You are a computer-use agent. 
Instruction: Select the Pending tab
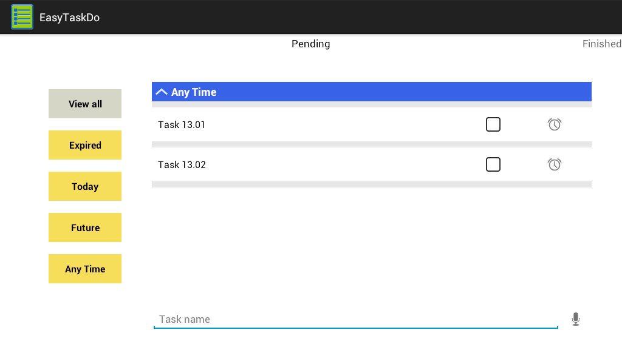pyautogui.click(x=310, y=44)
